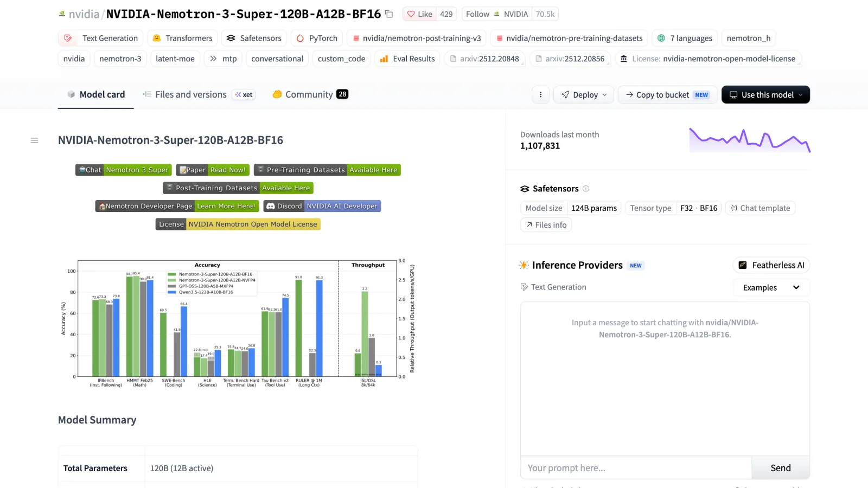This screenshot has height=488, width=868.
Task: Click the Chat template tag
Action: [x=761, y=208]
